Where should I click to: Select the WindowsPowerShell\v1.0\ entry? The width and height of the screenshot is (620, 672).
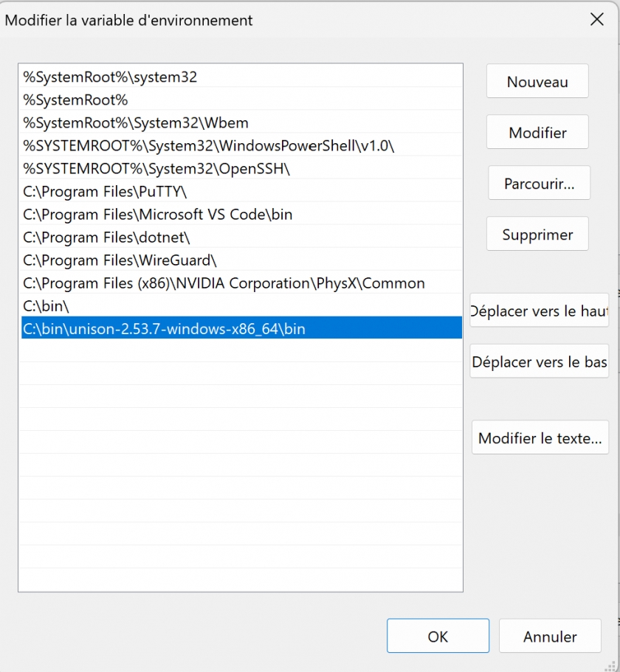241,146
